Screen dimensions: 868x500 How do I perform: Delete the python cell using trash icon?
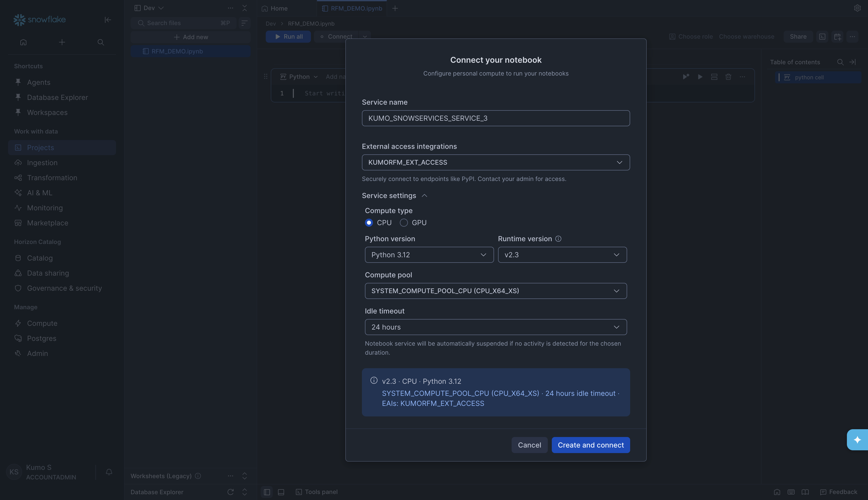pos(728,77)
